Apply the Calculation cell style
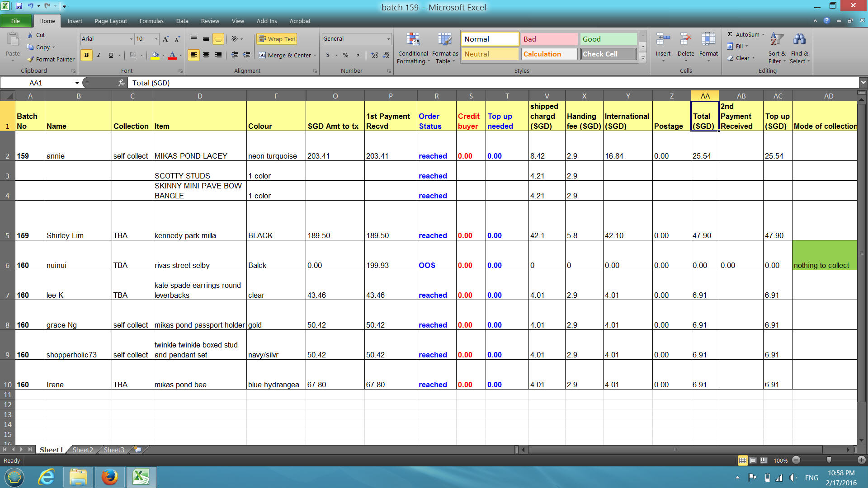The width and height of the screenshot is (868, 488). (549, 54)
